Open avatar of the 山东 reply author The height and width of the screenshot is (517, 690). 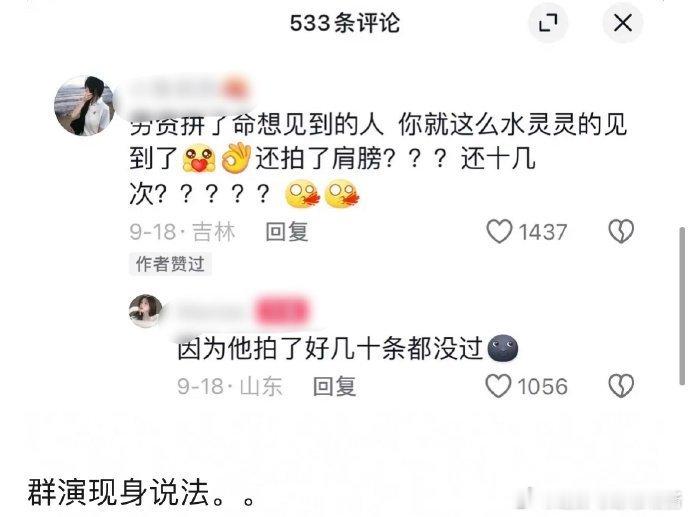coord(146,311)
